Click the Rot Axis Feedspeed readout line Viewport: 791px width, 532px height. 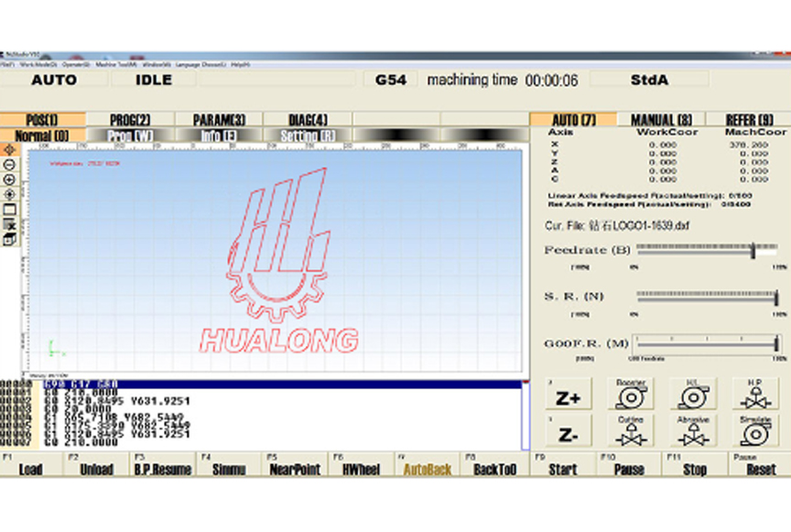[649, 204]
